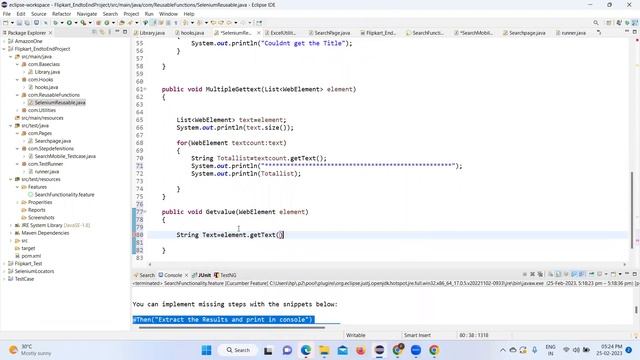Switch to runner.java editor tab
640x360 pixels.
(571, 33)
